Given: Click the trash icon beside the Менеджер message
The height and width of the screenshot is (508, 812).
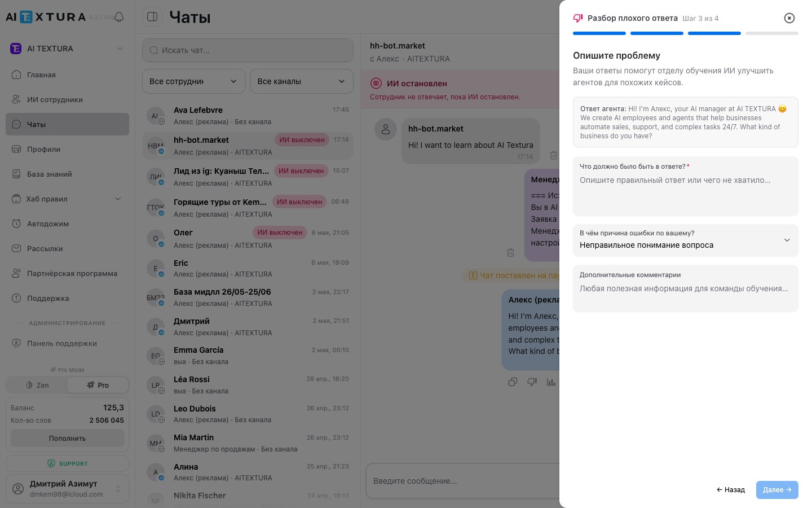Looking at the screenshot, I should coord(510,253).
